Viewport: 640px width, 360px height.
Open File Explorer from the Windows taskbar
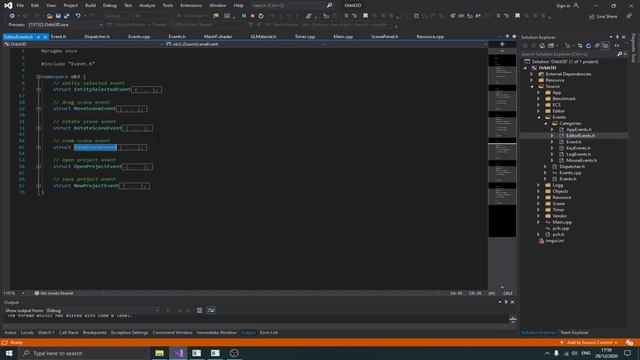(160, 353)
